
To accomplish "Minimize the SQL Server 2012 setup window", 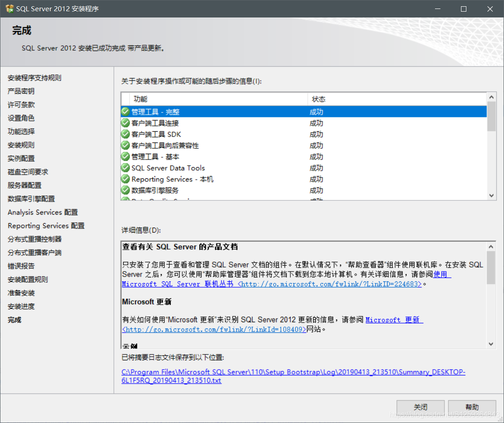I will pos(437,9).
